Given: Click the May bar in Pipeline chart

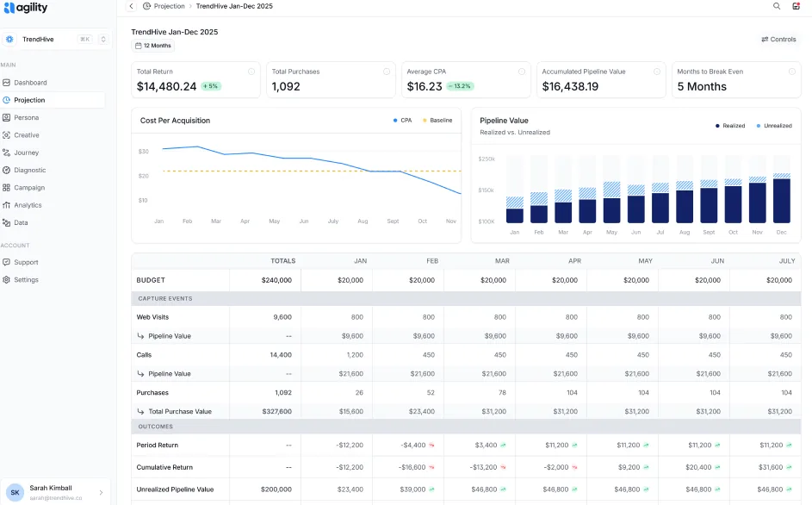Looking at the screenshot, I should (611, 203).
